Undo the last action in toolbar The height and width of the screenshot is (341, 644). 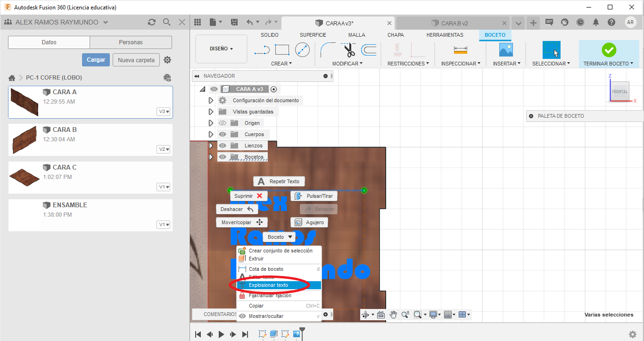[x=250, y=22]
